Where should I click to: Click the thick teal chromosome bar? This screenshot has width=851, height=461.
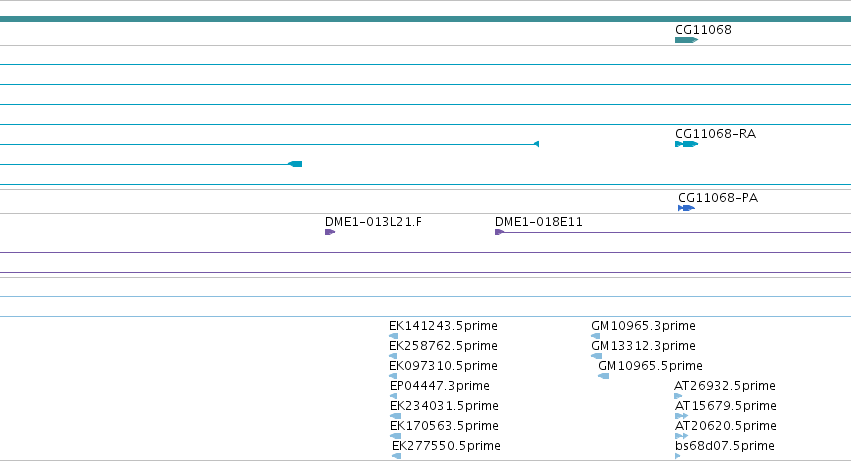(x=426, y=19)
